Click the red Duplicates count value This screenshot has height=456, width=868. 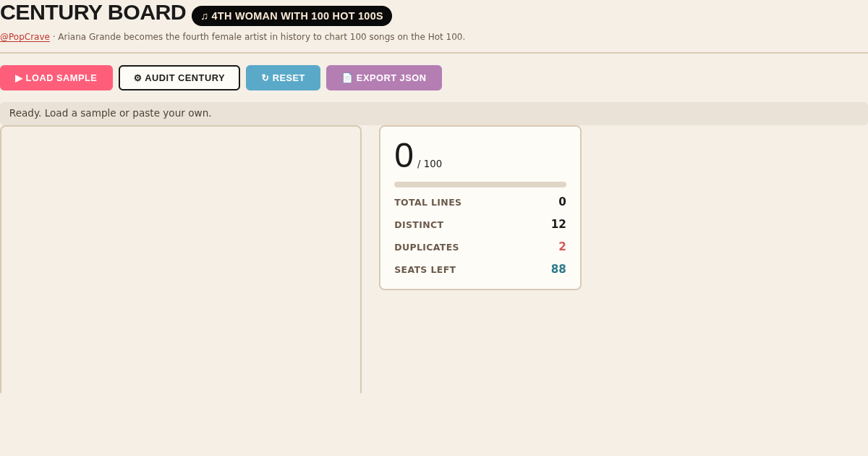click(x=562, y=247)
